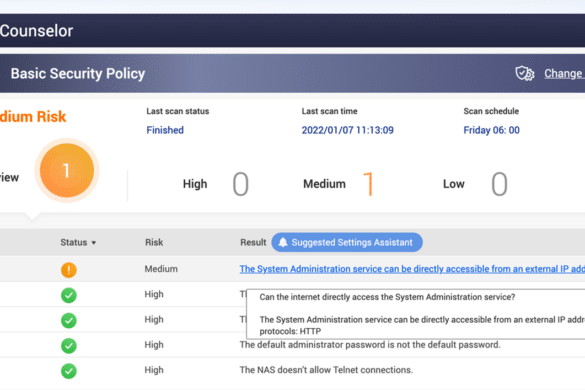
Task: Click the orange circle showing 1
Action: tap(67, 171)
